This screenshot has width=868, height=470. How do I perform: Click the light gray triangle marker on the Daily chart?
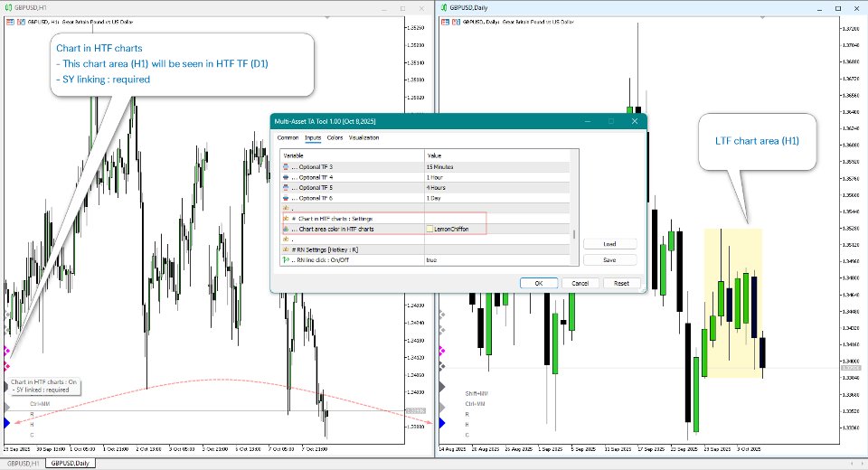point(442,408)
